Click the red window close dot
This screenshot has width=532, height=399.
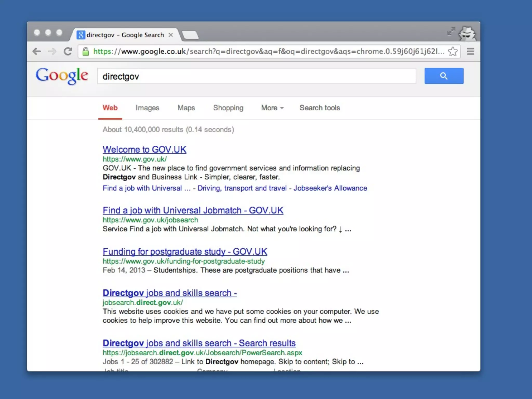37,32
